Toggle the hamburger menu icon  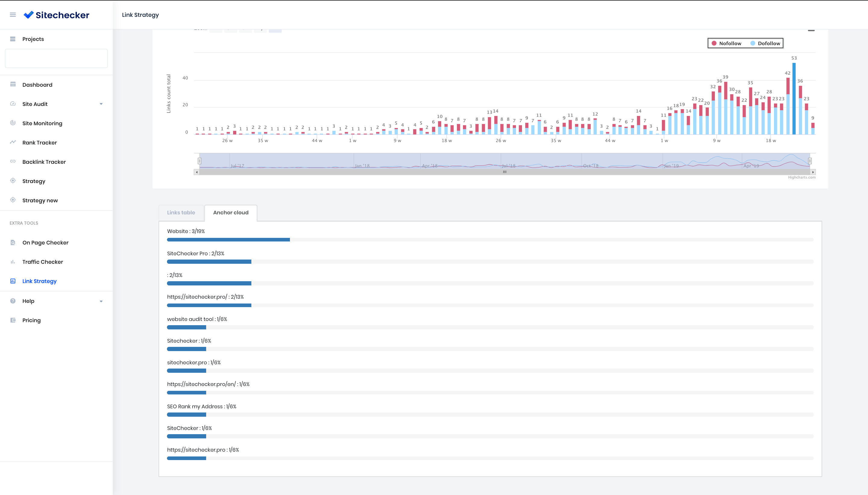click(x=13, y=15)
